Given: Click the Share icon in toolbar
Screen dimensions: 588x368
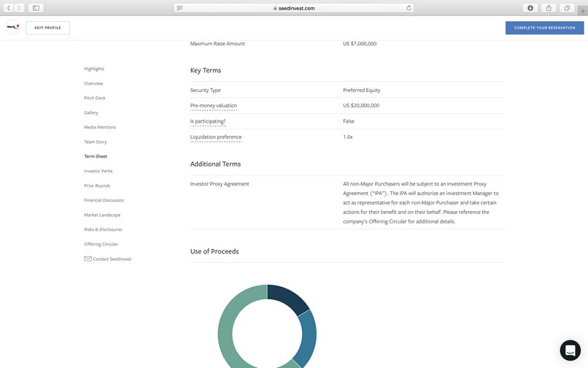Looking at the screenshot, I should [549, 8].
